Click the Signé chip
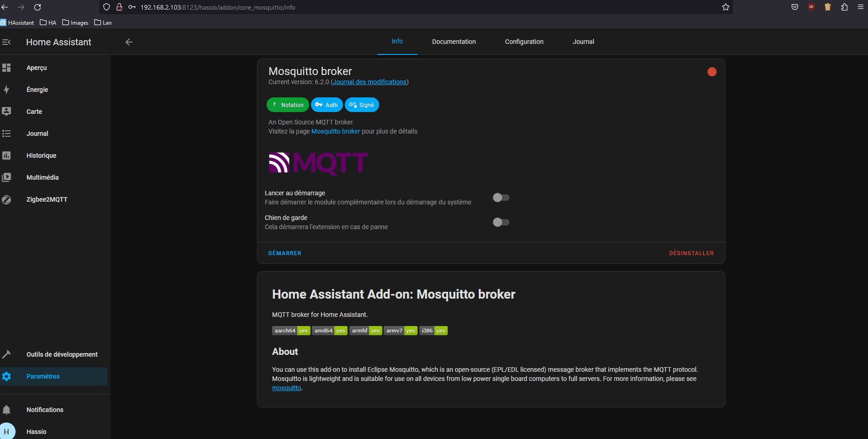 click(362, 105)
